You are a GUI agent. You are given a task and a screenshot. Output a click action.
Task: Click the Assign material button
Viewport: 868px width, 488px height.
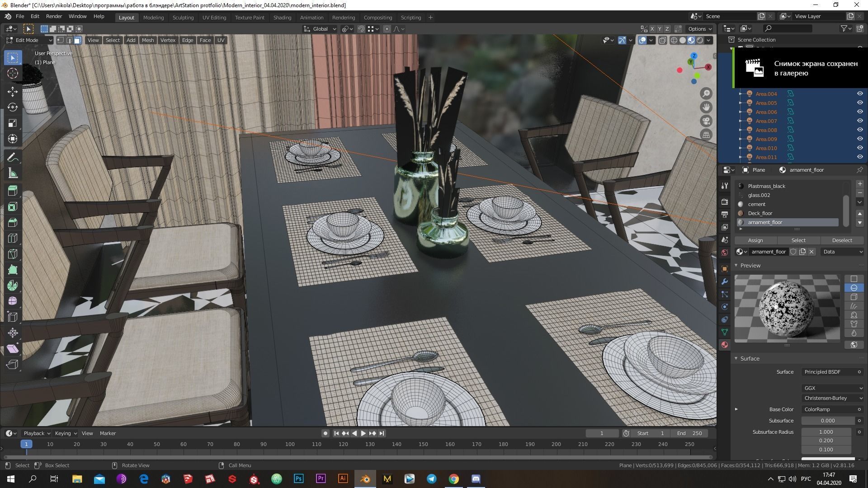point(755,240)
